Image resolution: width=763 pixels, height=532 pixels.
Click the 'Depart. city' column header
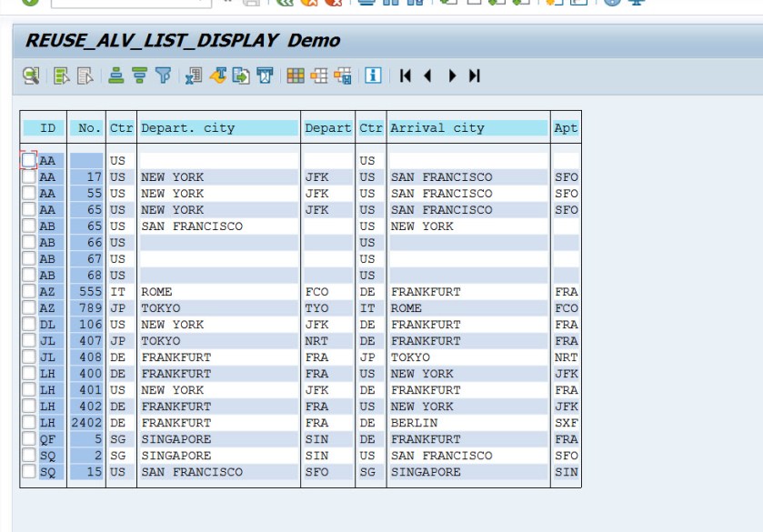pos(218,128)
